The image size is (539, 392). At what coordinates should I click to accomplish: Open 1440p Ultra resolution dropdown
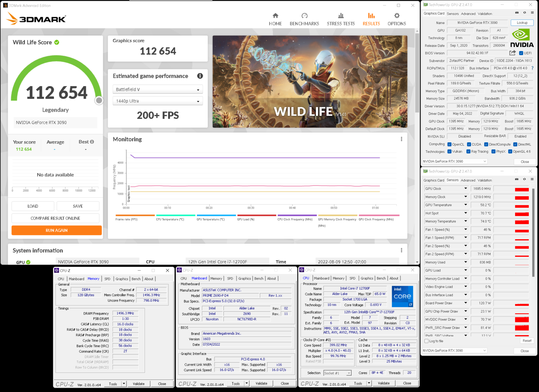click(158, 101)
